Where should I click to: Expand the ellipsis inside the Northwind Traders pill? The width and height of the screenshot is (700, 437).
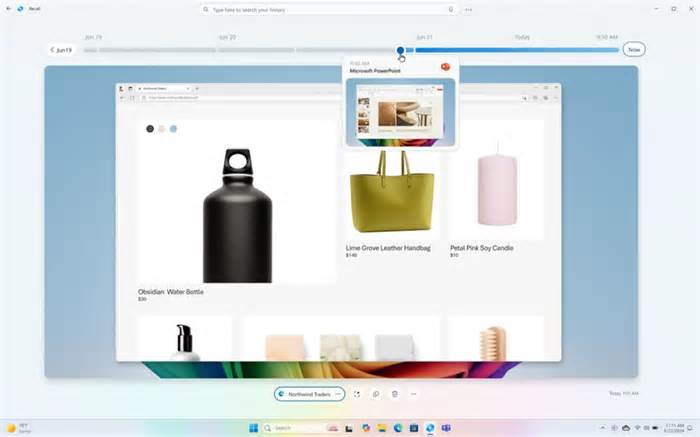(338, 394)
